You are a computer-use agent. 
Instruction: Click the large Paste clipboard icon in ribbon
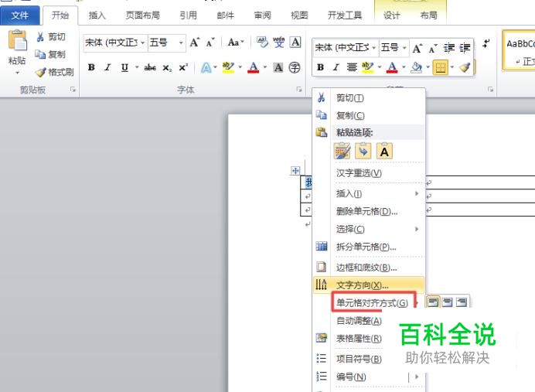17,42
